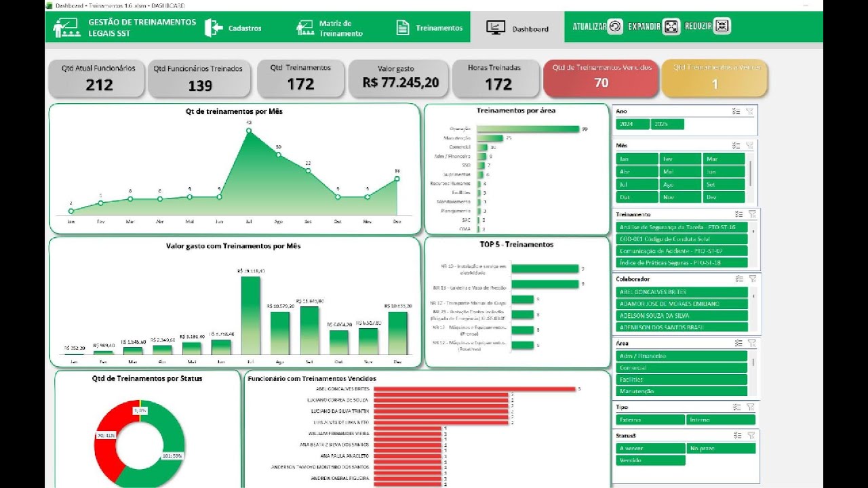This screenshot has height=488, width=868.
Task: Filter Tipo by Externo
Action: pos(650,420)
